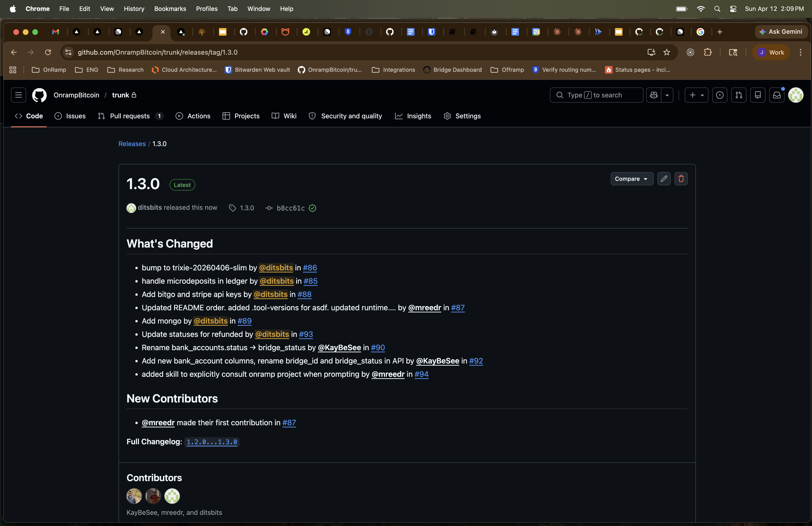Click the Latest release badge
The width and height of the screenshot is (812, 526).
182,185
